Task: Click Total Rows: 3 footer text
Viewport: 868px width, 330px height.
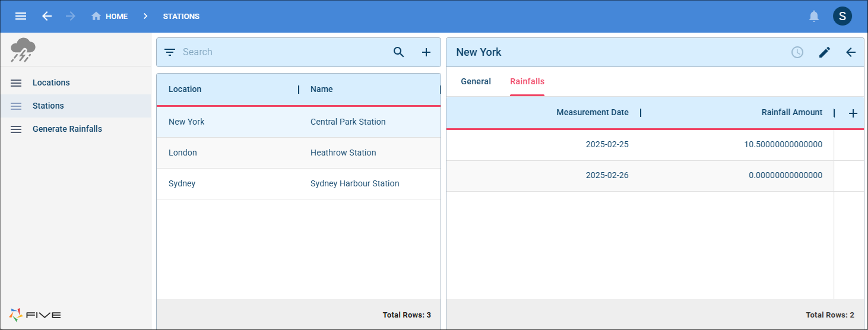Action: (407, 315)
